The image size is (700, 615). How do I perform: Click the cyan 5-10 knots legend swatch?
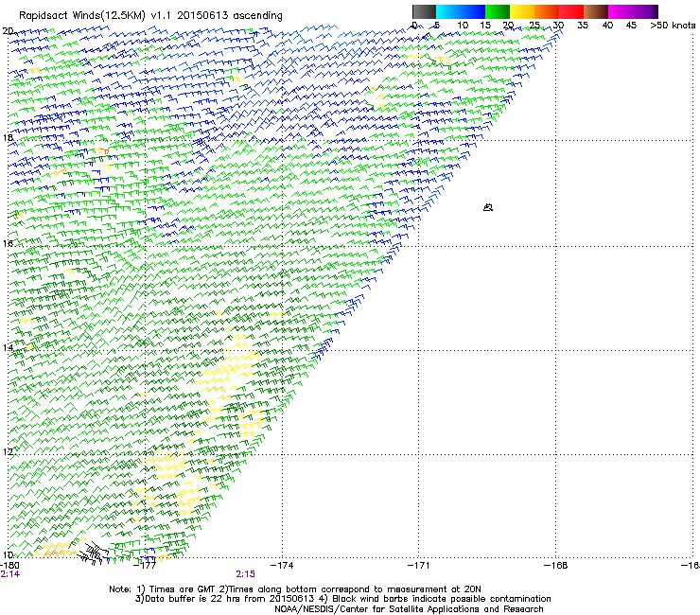[448, 11]
